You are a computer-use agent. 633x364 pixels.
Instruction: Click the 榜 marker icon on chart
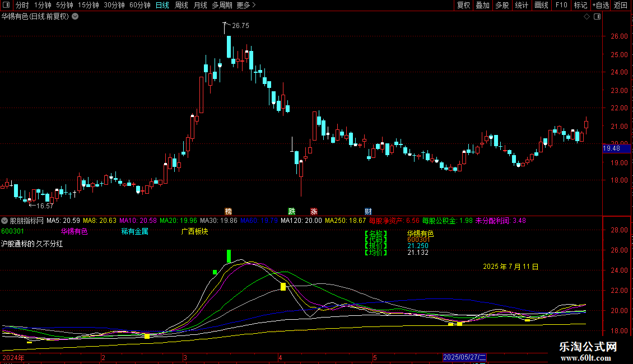[x=228, y=211]
